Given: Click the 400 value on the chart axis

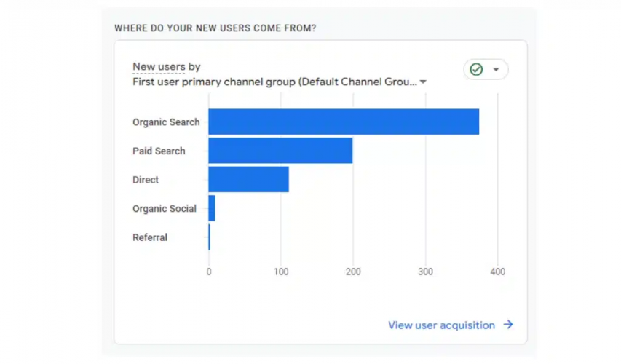Looking at the screenshot, I should click(x=497, y=272).
